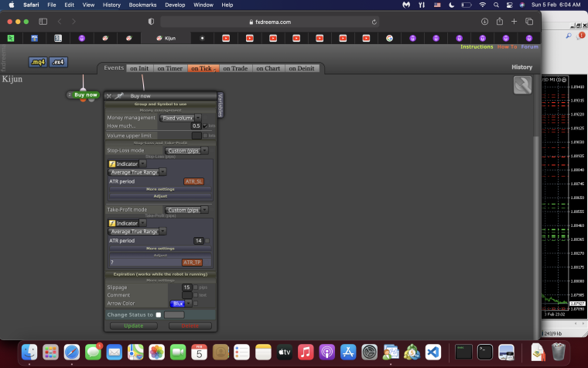This screenshot has width=588, height=368.
Task: Toggle the Volume upper limit lots checkbox
Action: pos(205,136)
